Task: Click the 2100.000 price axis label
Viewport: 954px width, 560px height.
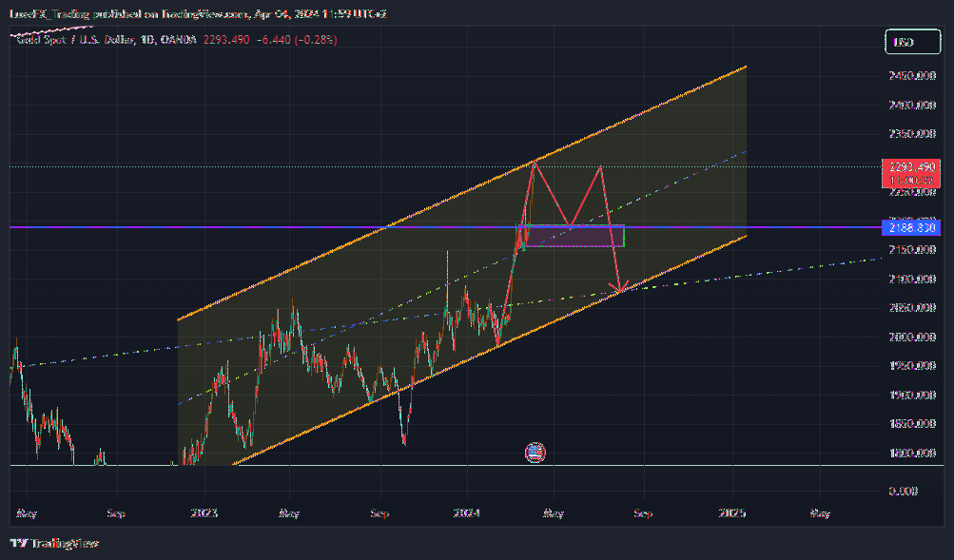Action: [x=911, y=279]
